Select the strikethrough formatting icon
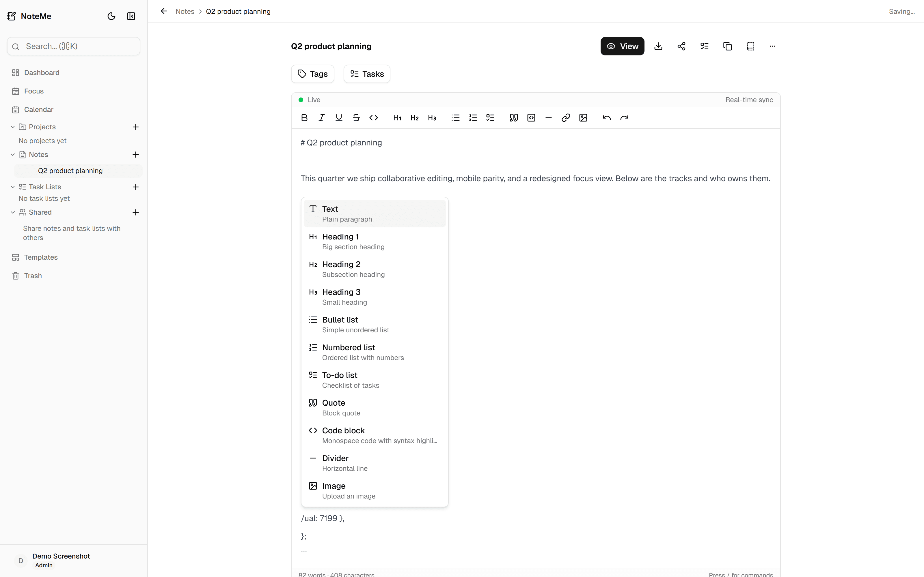Image resolution: width=924 pixels, height=577 pixels. [x=355, y=117]
